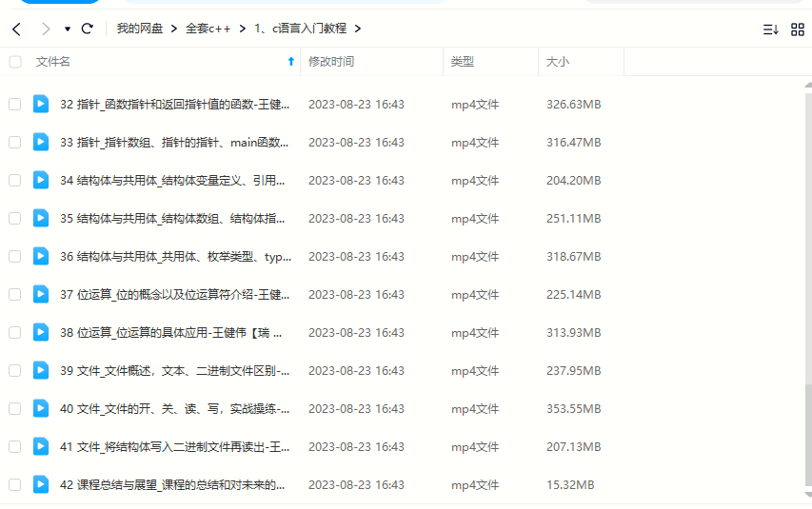Open the sort order options icon
Viewport: 812px width, 509px height.
(770, 29)
